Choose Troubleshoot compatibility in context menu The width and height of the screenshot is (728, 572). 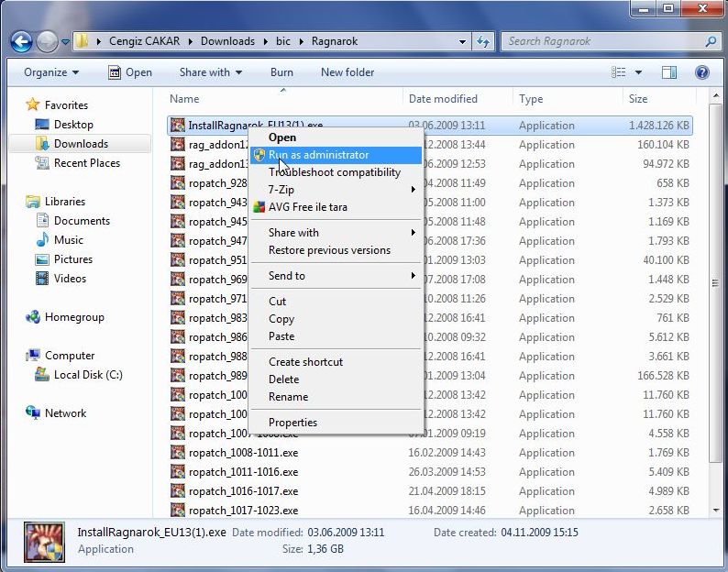[x=335, y=172]
